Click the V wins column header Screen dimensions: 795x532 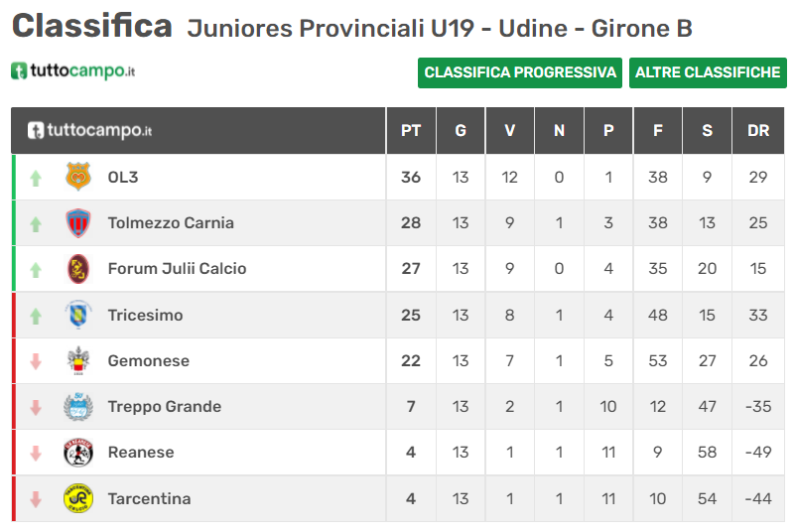[510, 130]
